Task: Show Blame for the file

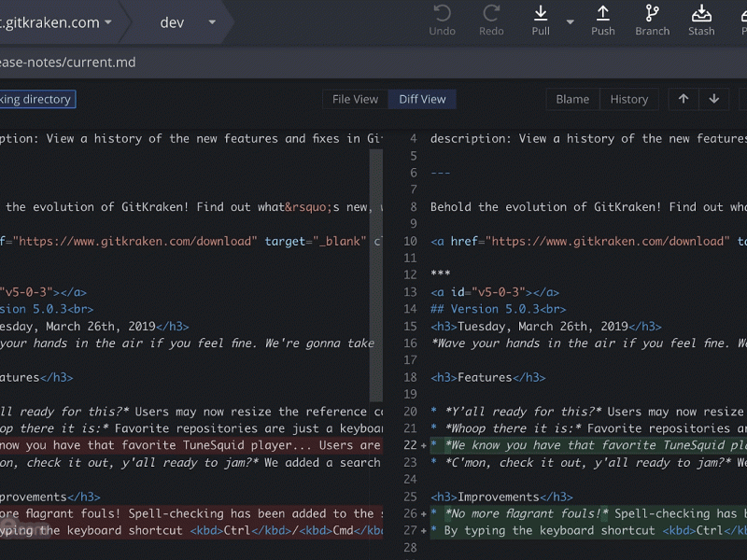Action: pos(572,99)
